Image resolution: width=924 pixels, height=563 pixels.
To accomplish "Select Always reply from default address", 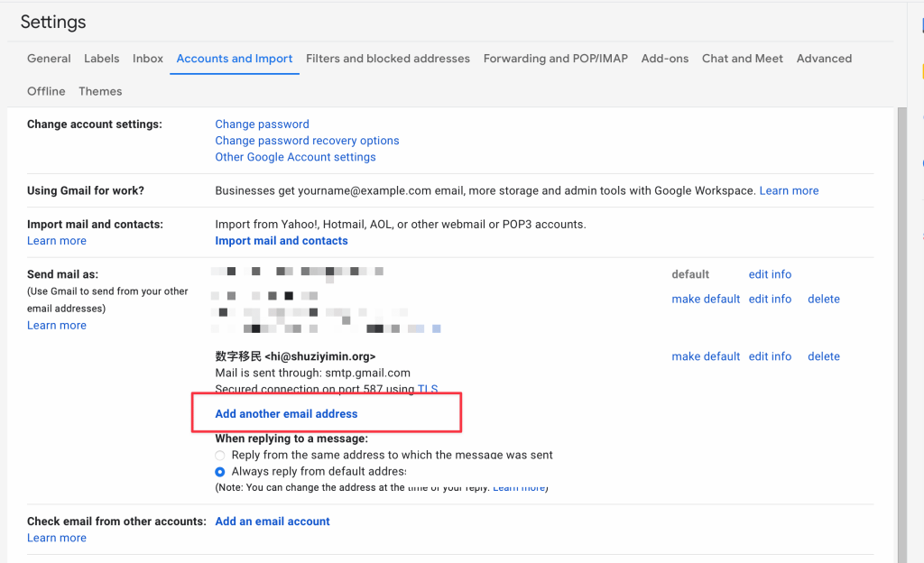I will (220, 472).
